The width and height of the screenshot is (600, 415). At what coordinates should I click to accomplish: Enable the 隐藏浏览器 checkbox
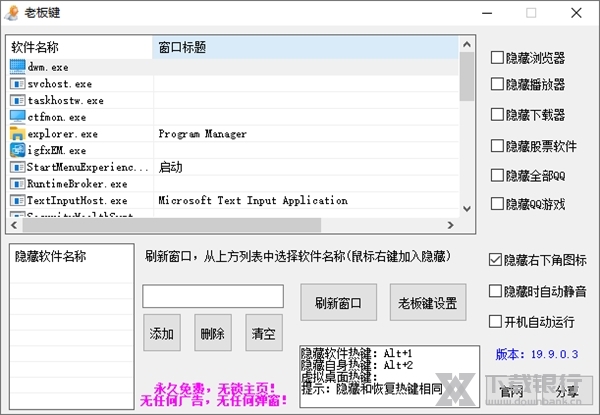(497, 58)
